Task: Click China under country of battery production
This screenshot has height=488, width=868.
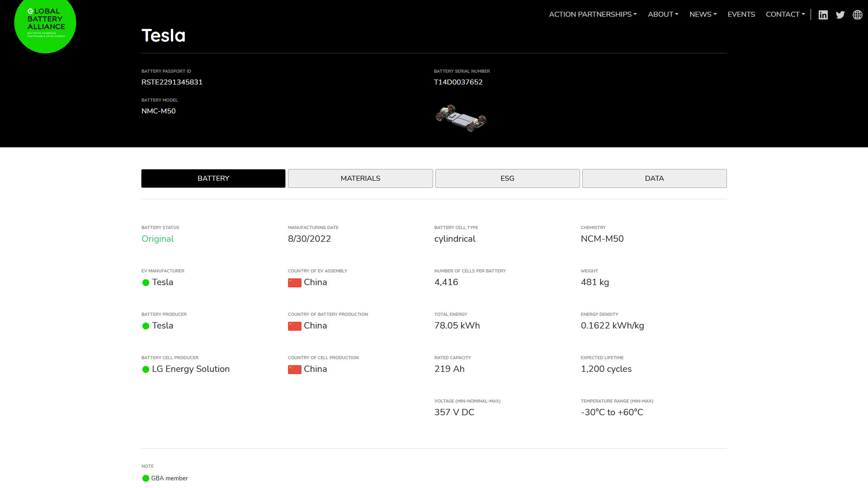Action: (316, 326)
